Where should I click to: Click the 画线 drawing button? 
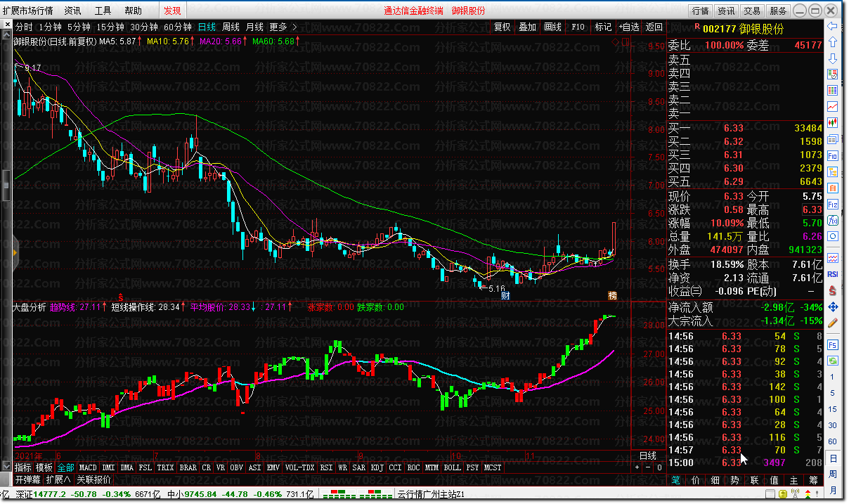553,27
